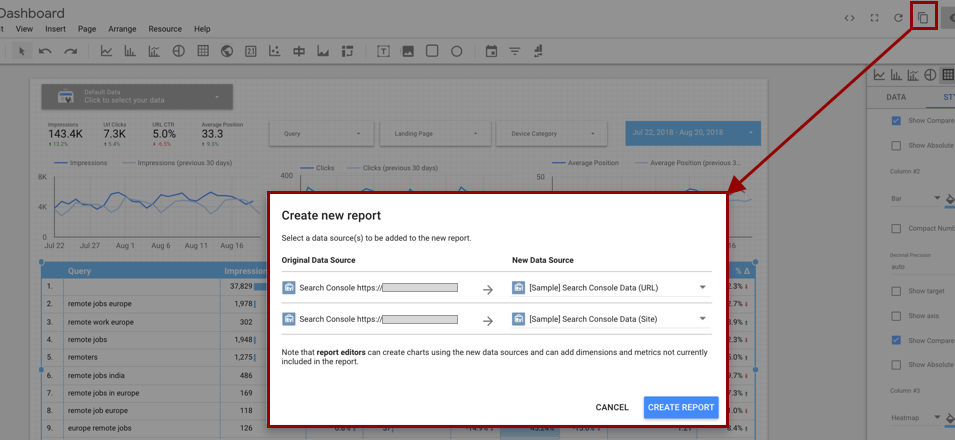The image size is (955, 440).
Task: Open the Bar column type dropdown
Action: [915, 199]
